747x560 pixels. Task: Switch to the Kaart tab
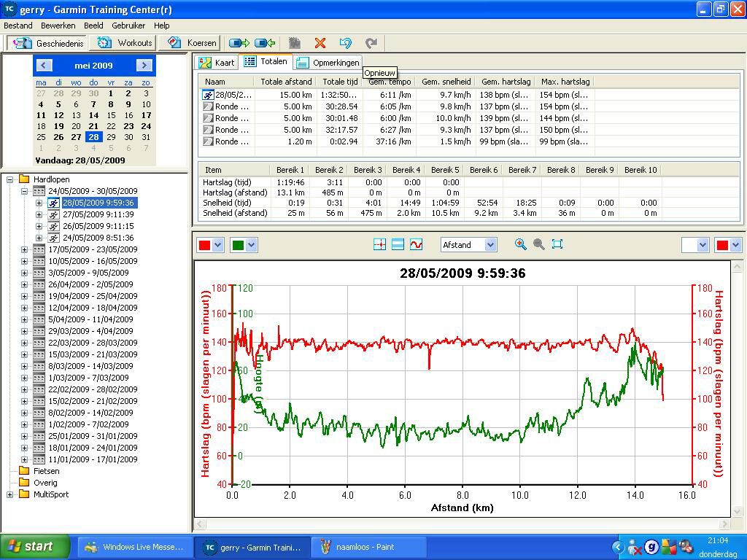(217, 63)
